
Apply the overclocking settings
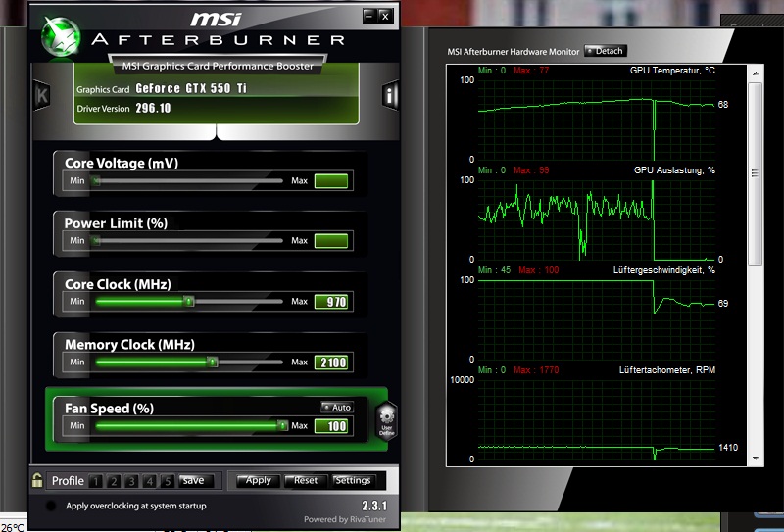click(258, 480)
